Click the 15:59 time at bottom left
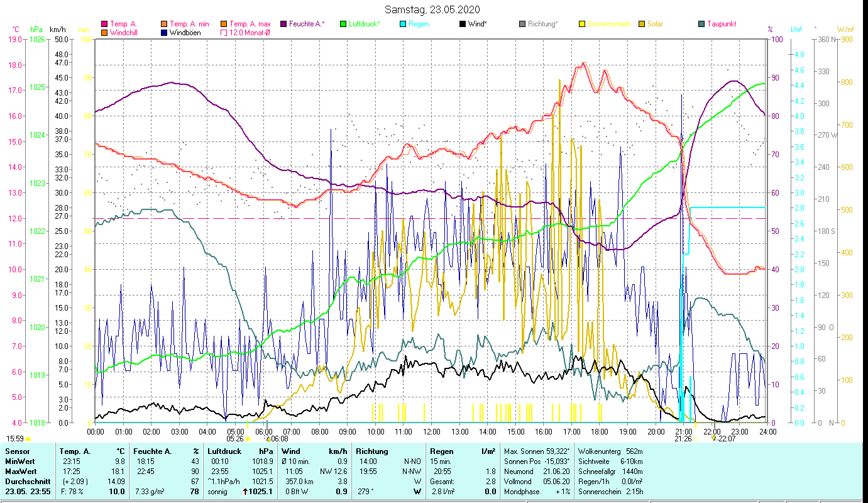The height and width of the screenshot is (503, 868). (15, 439)
